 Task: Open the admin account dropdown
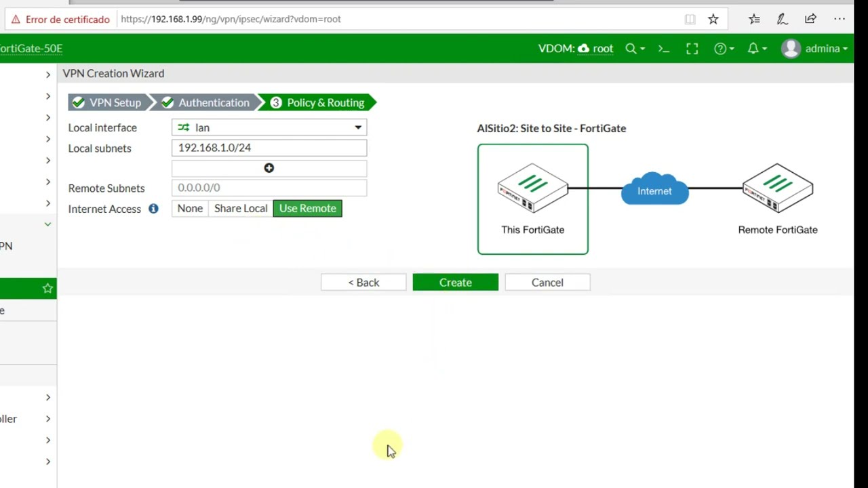[x=827, y=49]
